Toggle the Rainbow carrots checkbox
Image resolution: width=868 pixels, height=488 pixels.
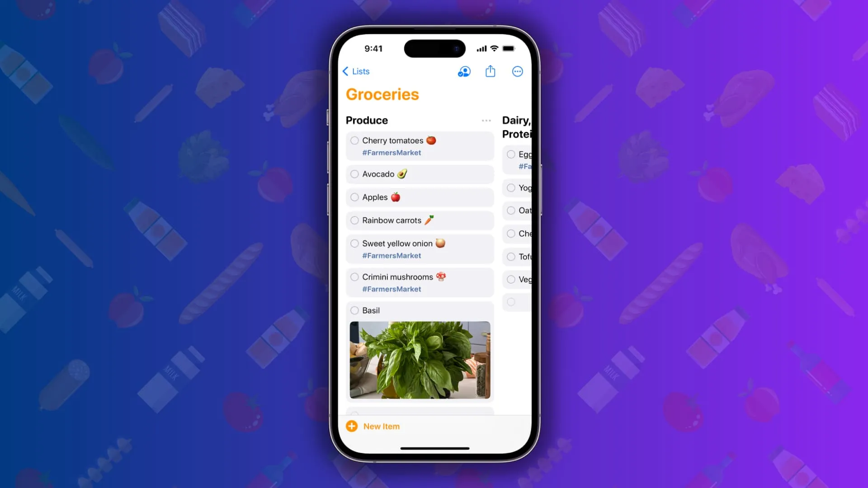pyautogui.click(x=355, y=221)
